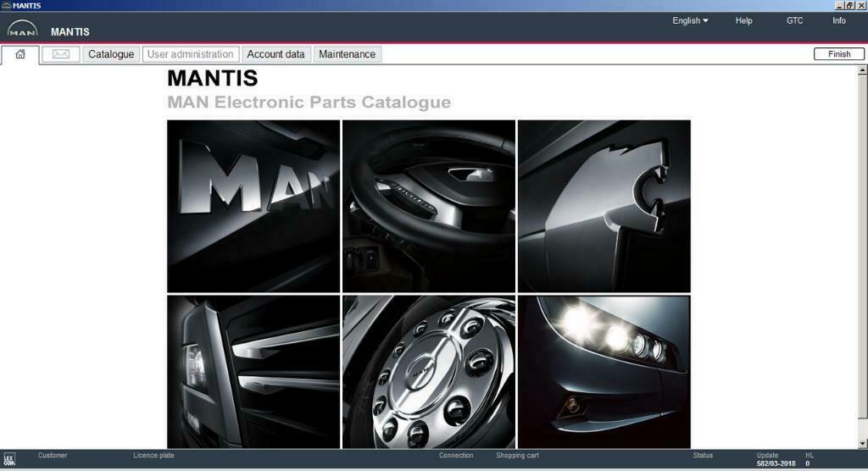Open the Maintenance tab

[347, 54]
